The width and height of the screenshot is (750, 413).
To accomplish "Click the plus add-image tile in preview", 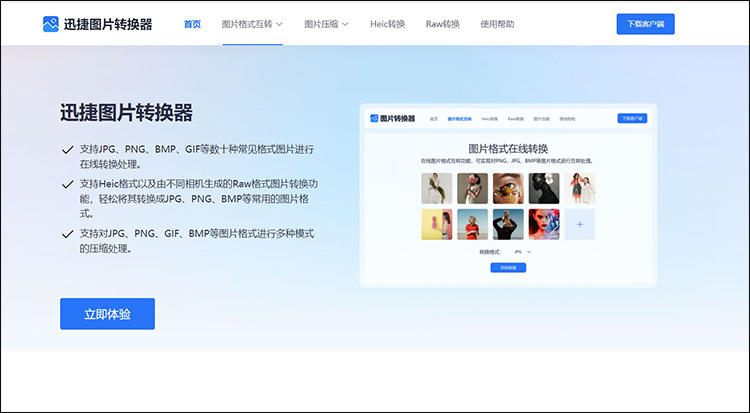I will [580, 224].
